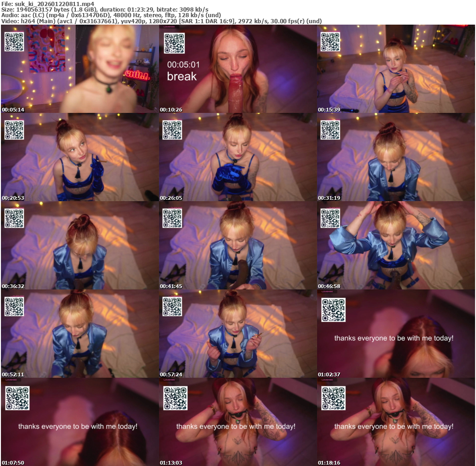The image size is (476, 466).
Task: Choose the thumbnail frame stamped 00:41:45
Action: pyautogui.click(x=238, y=245)
